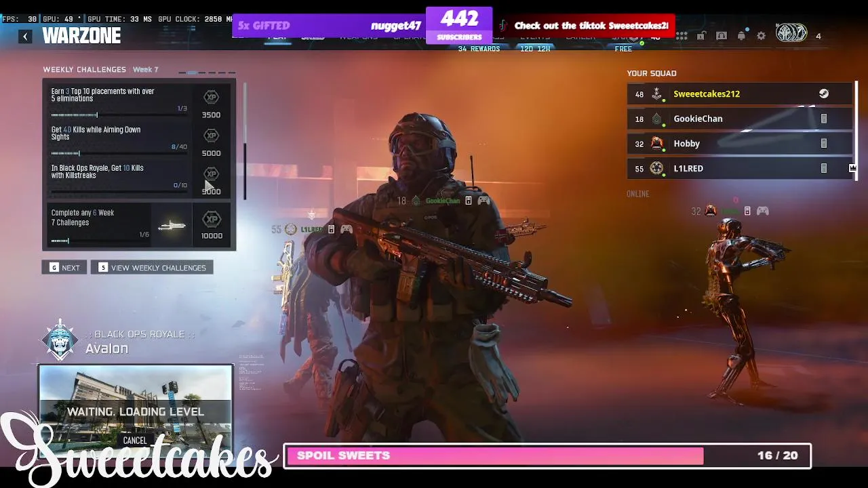Click the player emblem badge at top right

[x=791, y=33]
